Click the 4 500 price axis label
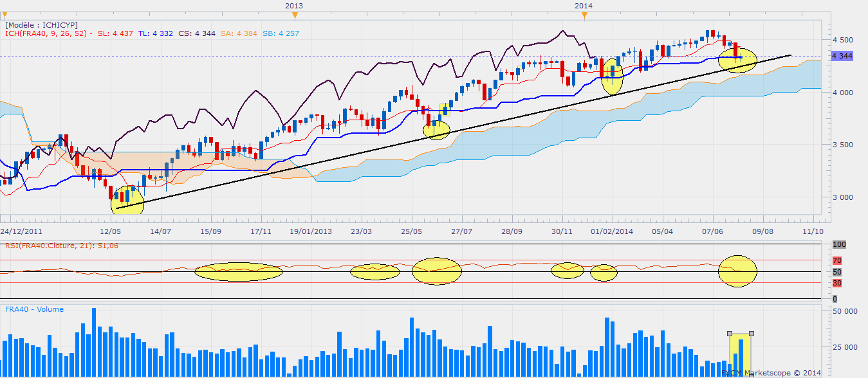This screenshot has height=378, width=868. (842, 40)
